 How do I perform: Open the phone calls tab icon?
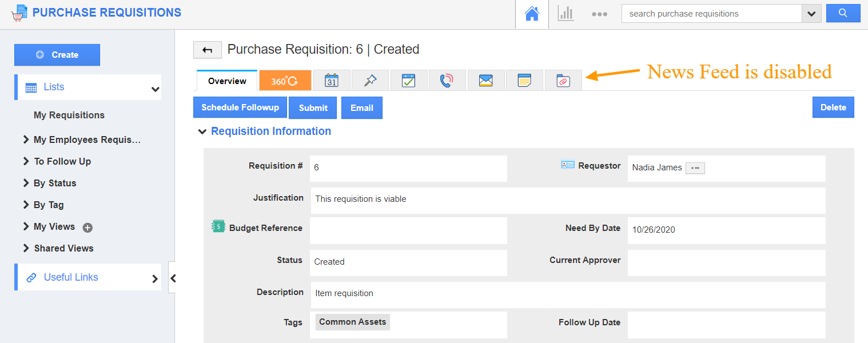point(447,80)
